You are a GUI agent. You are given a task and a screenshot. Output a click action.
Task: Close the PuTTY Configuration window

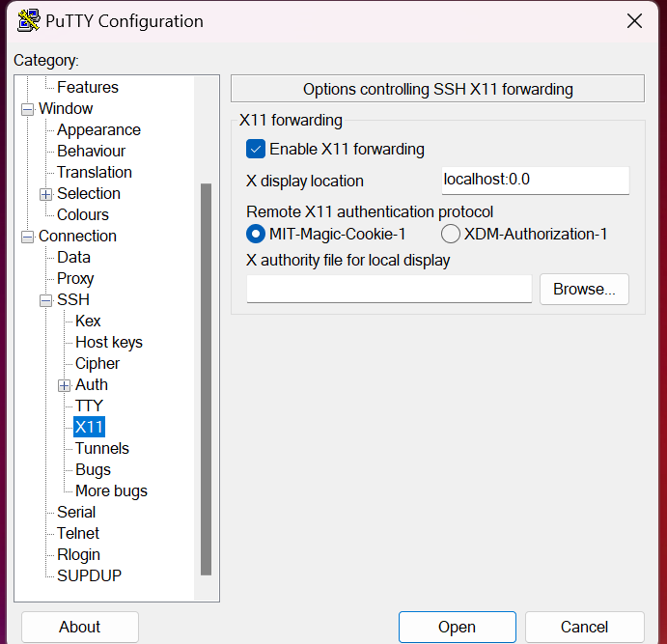pos(634,21)
